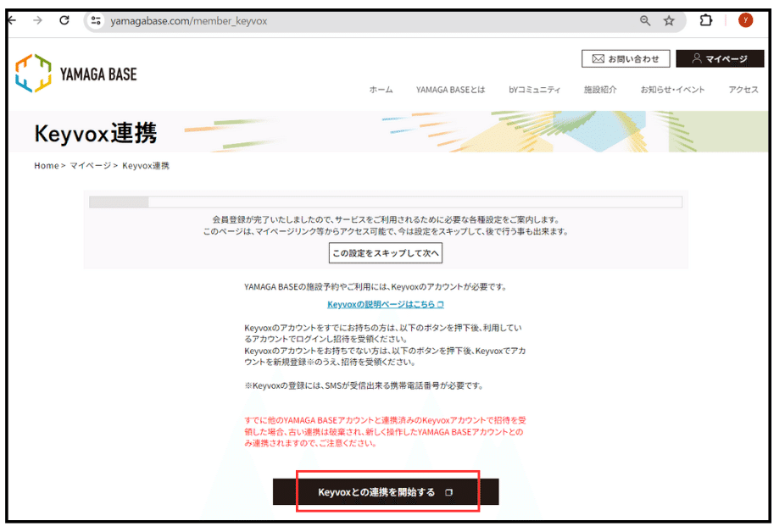Screen dimensions: 774x532
Task: Click the Keyvoxとの連携を開始する button
Action: point(385,491)
